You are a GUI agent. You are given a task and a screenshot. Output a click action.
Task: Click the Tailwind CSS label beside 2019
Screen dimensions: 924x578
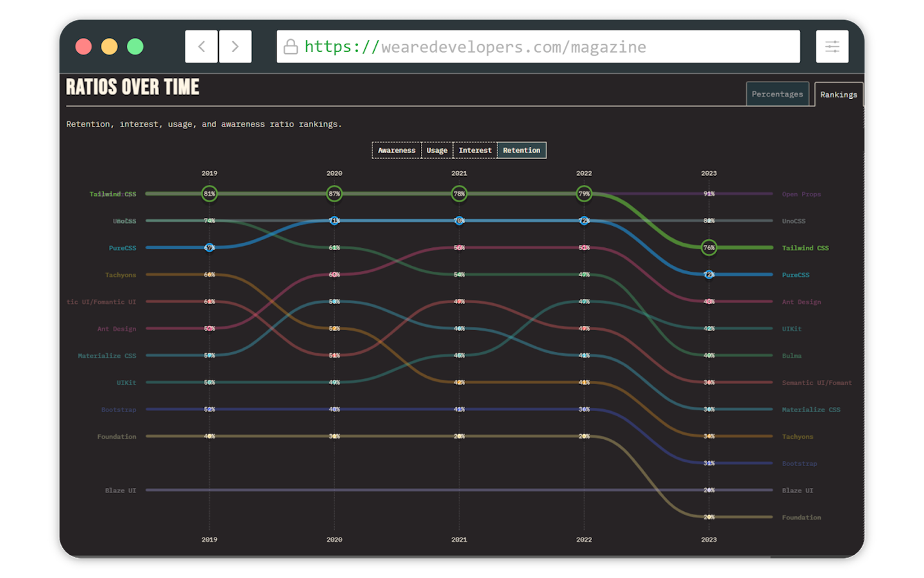pyautogui.click(x=113, y=194)
